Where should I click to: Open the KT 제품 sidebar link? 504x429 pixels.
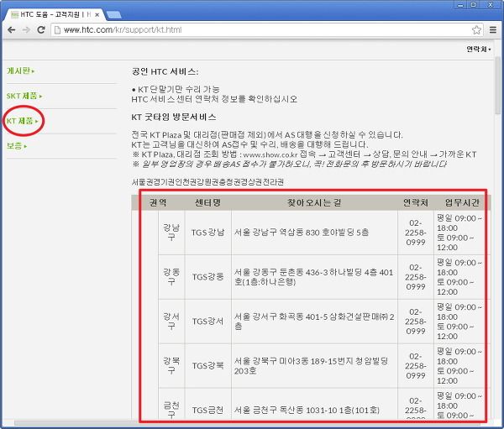point(22,121)
